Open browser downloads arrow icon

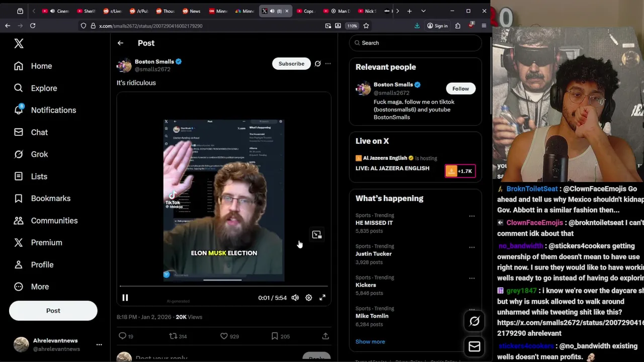[417, 26]
